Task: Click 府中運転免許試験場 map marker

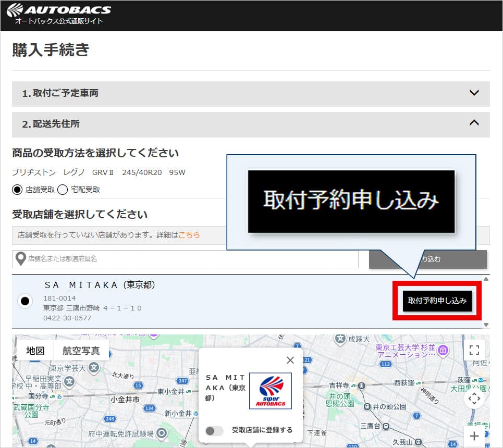Action: pyautogui.click(x=162, y=433)
